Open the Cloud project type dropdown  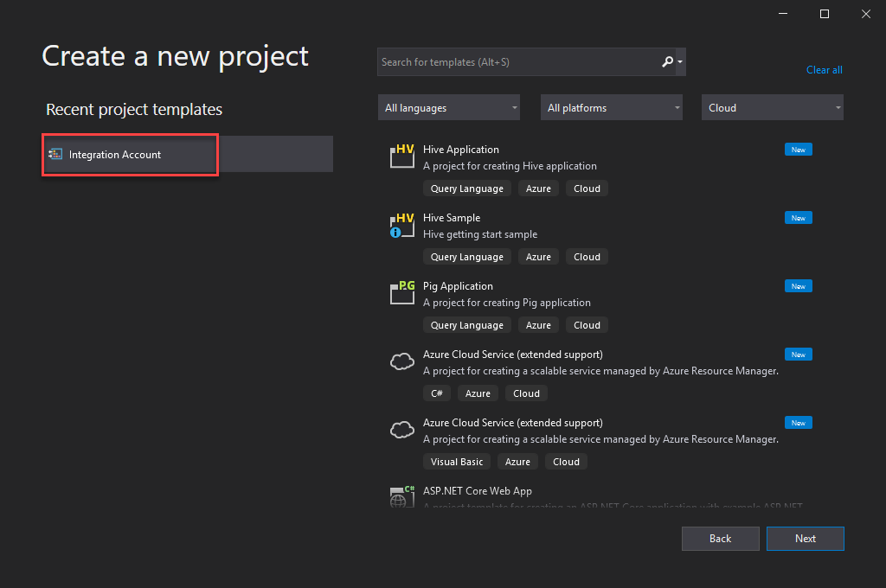773,107
